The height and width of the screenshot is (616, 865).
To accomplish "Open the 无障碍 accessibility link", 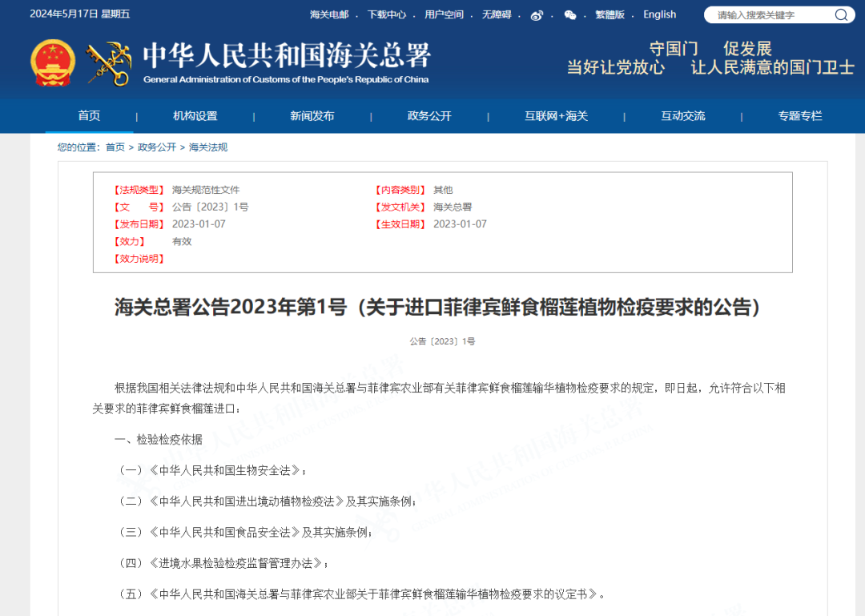I will 497,14.
